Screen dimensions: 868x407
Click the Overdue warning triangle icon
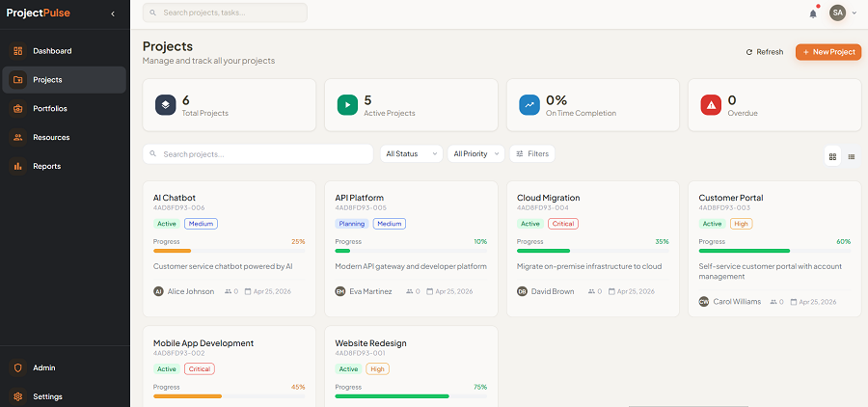pos(711,105)
